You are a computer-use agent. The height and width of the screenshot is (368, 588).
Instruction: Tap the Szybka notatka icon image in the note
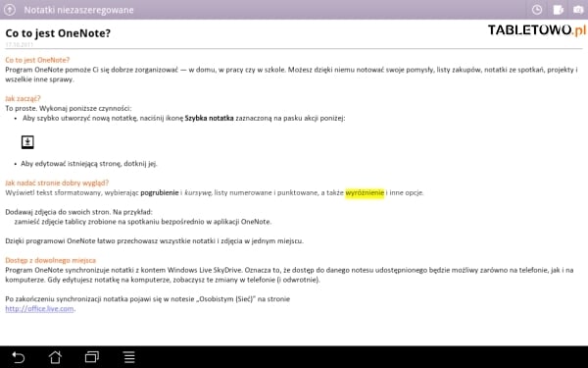pyautogui.click(x=27, y=142)
